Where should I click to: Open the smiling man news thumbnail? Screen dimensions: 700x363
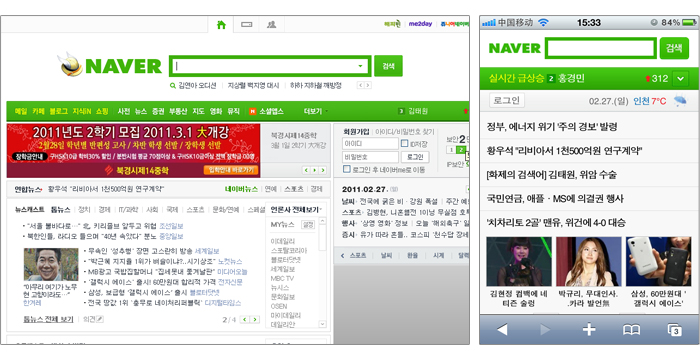(51, 264)
